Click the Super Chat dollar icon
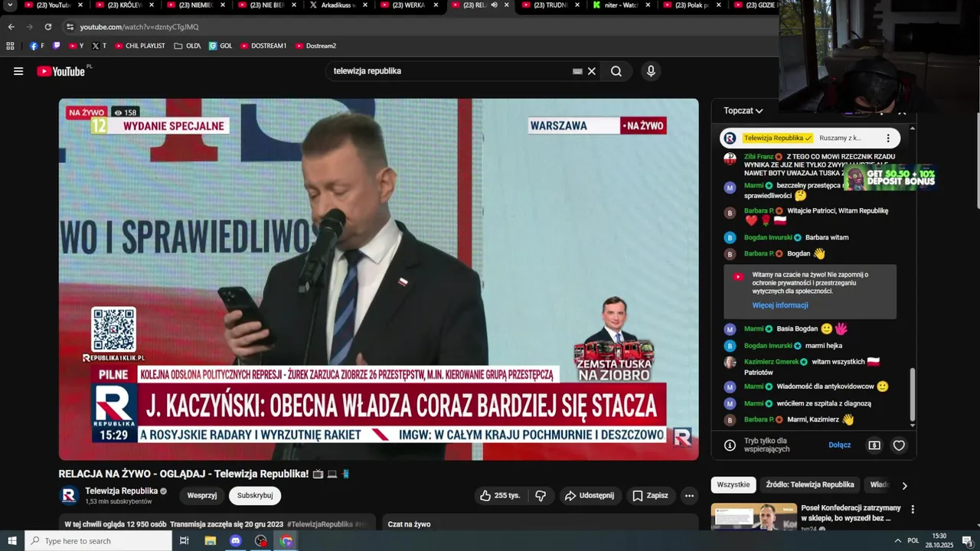980x551 pixels. (x=874, y=445)
